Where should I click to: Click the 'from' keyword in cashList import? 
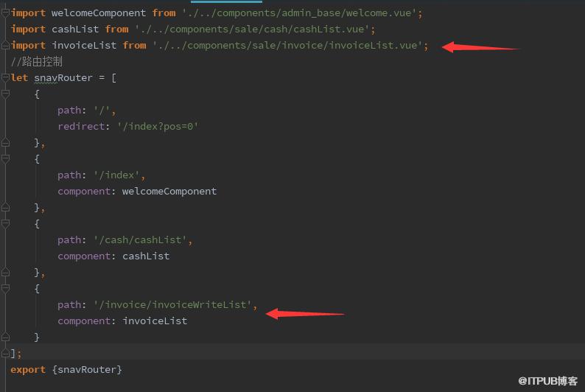(x=116, y=29)
